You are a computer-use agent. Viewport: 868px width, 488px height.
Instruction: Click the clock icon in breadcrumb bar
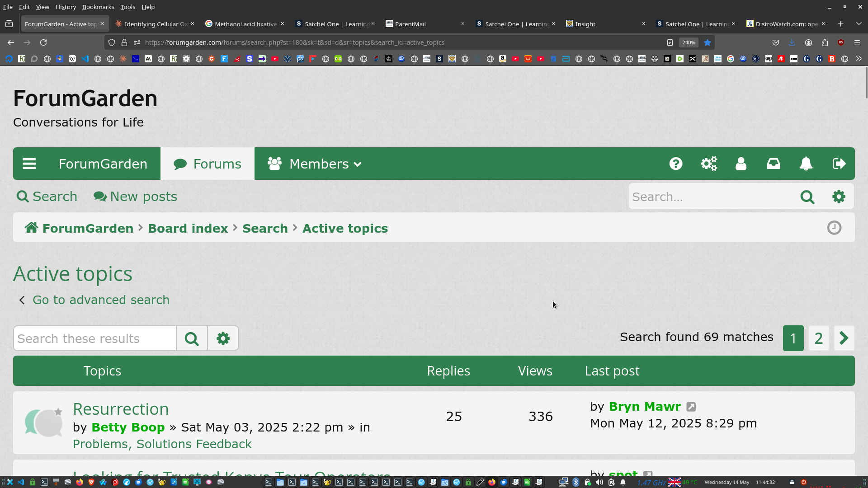coord(835,228)
